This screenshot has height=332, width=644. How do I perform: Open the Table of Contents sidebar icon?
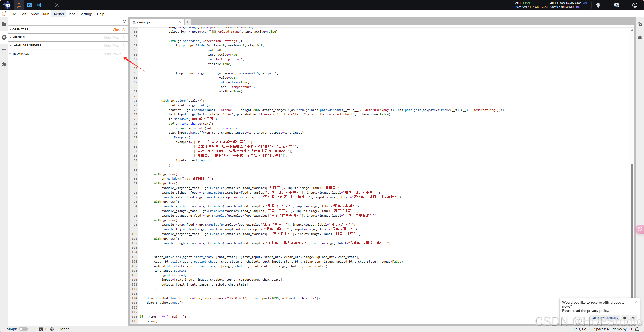4,51
